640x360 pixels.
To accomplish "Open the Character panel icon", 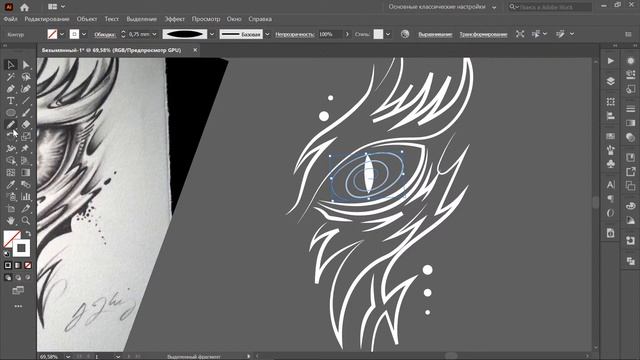I will tap(611, 184).
